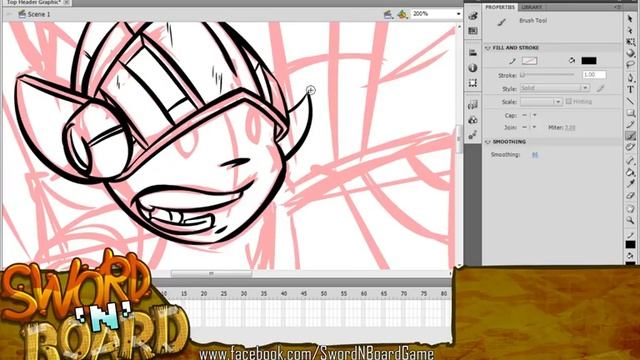
Task: Click the Edit Scene icon
Action: (x=388, y=14)
